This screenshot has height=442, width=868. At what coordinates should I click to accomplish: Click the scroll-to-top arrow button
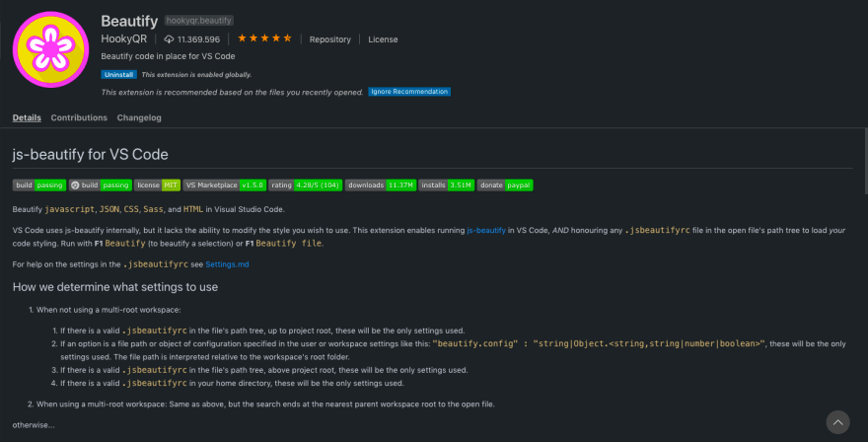click(836, 421)
